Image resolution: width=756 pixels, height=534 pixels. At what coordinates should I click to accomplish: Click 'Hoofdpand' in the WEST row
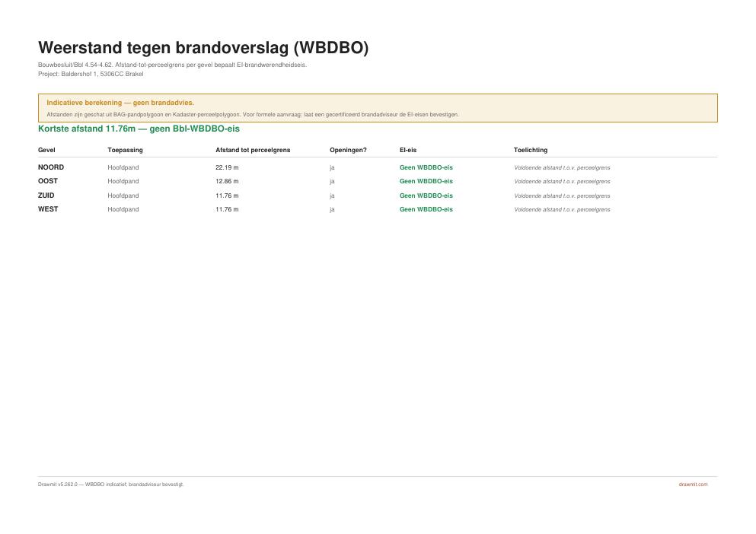[x=123, y=209]
